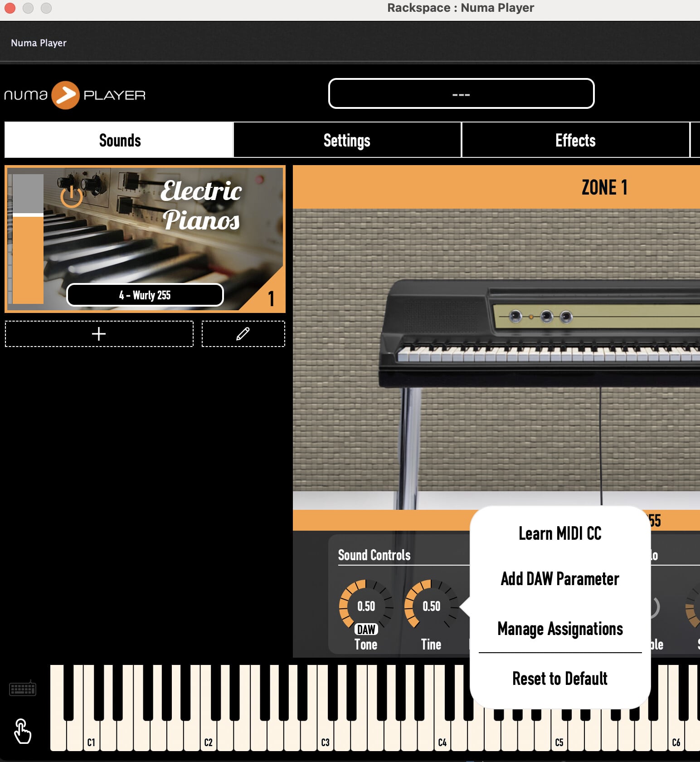Click the DAW badge under Tone knob
Screen dimensions: 700x762
click(x=366, y=630)
